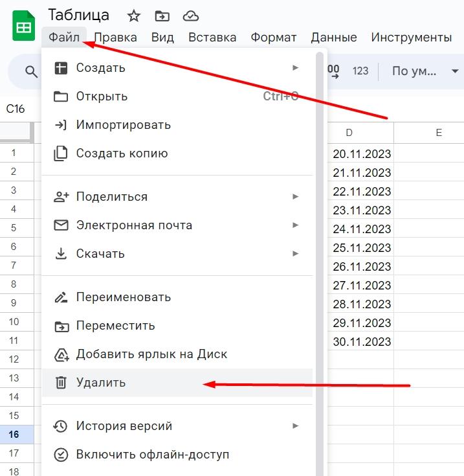Select Создать копию from File menu
This screenshot has height=476, width=464.
(x=122, y=153)
